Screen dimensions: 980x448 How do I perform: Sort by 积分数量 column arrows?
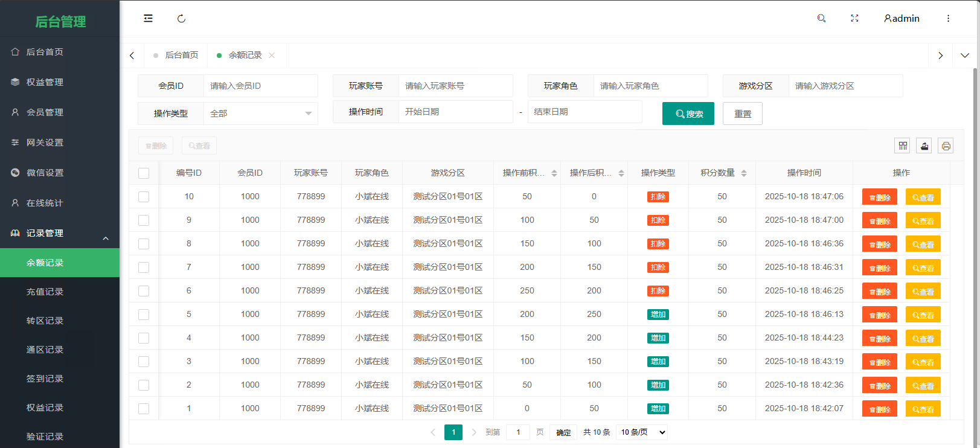pos(744,173)
